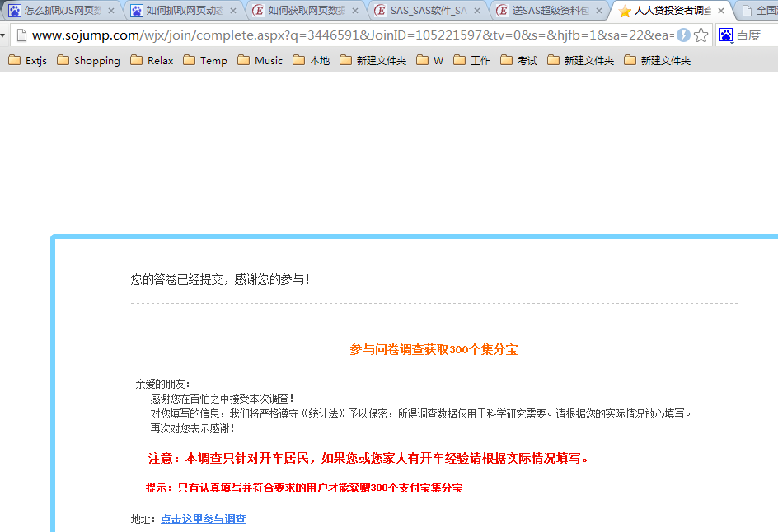The height and width of the screenshot is (532, 778).
Task: Close the 人人贷投资者调查 tab
Action: point(721,11)
